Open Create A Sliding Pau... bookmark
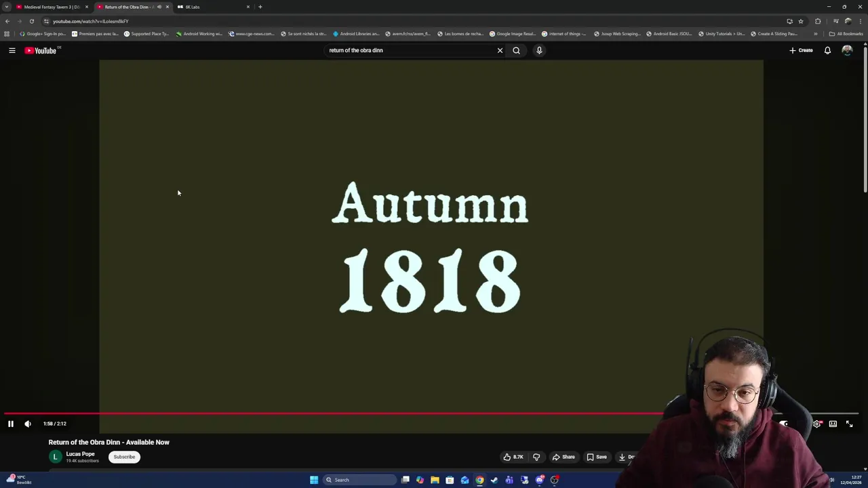868x488 pixels. (774, 34)
